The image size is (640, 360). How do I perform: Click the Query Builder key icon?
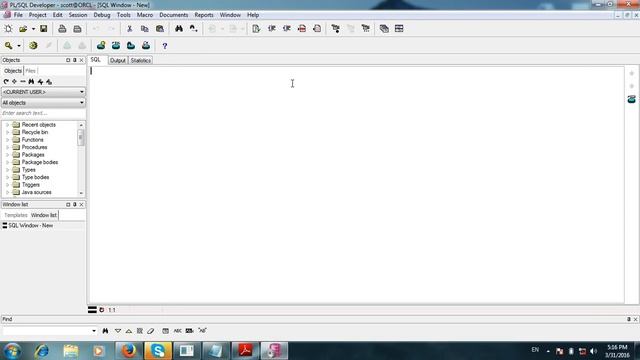point(8,46)
